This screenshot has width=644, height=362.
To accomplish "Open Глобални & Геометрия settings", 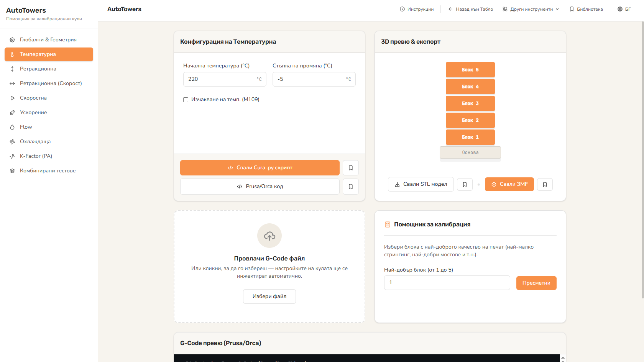I will (49, 39).
